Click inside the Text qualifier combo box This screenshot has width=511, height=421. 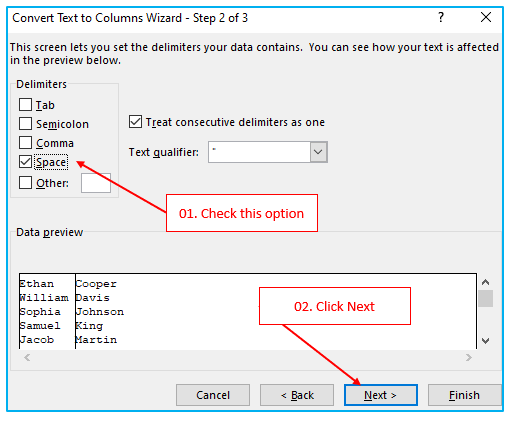tap(260, 152)
